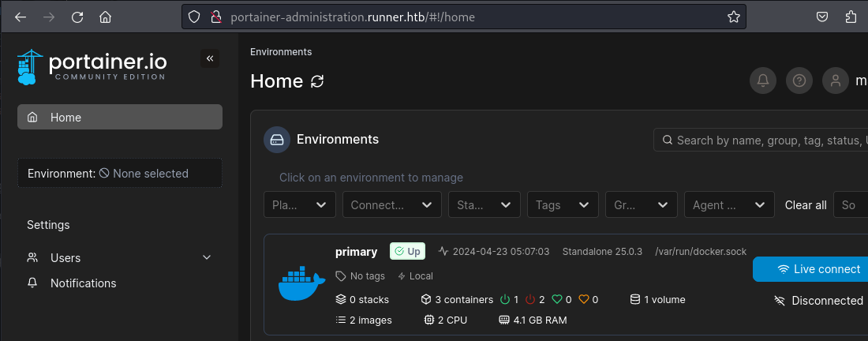Open the Status filter dropdown
Screen dimensions: 868x341
(x=484, y=204)
